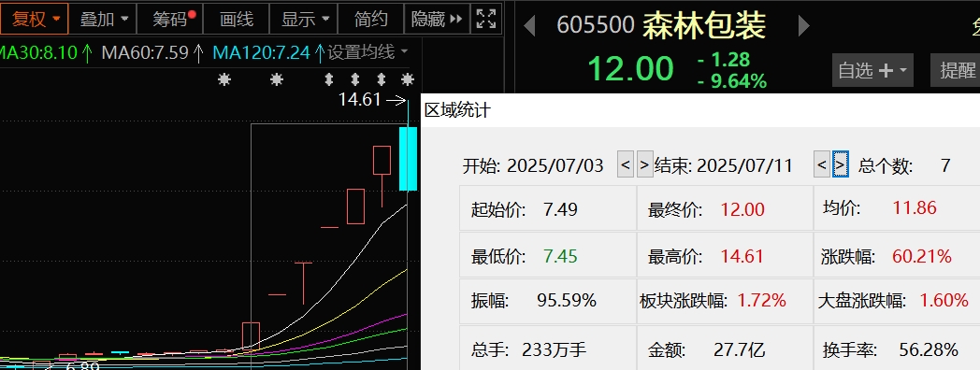Select the 画线 drawing tool
The height and width of the screenshot is (370, 980).
pos(237,19)
